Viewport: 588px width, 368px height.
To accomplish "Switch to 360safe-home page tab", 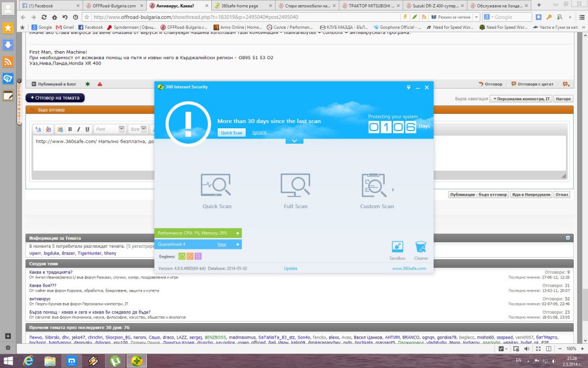I will coord(243,6).
